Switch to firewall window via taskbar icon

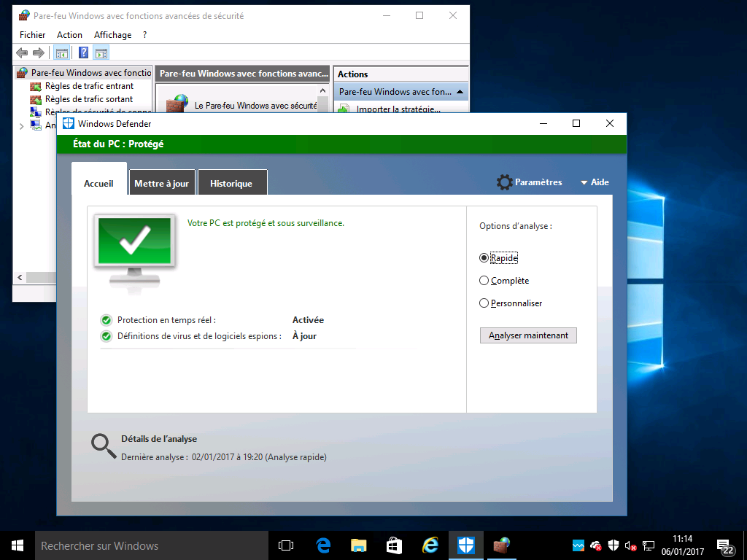[501, 545]
